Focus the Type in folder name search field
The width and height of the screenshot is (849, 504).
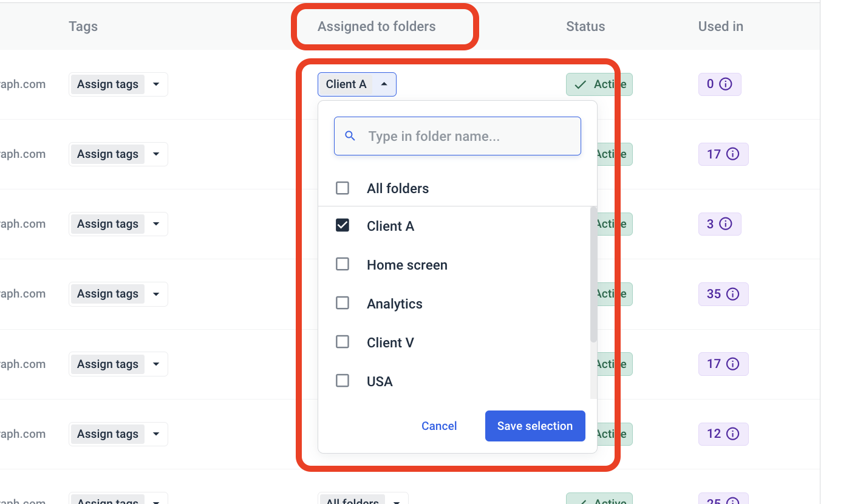click(457, 136)
